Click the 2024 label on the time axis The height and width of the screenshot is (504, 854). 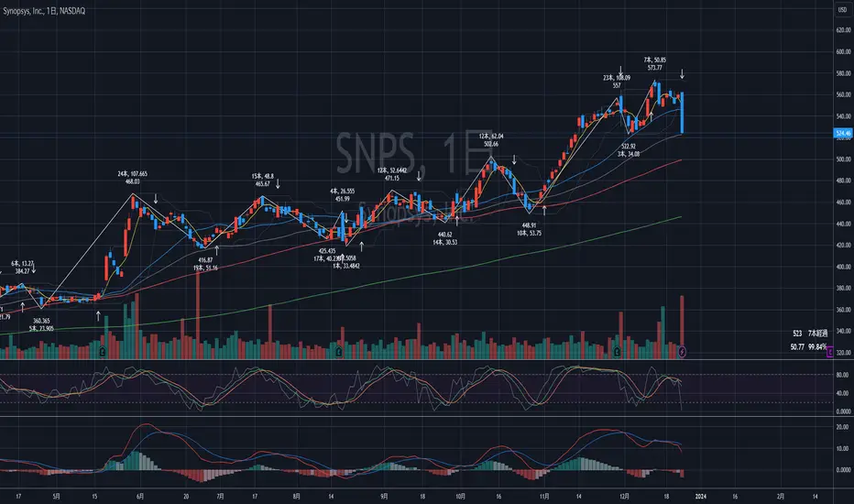[x=701, y=497]
